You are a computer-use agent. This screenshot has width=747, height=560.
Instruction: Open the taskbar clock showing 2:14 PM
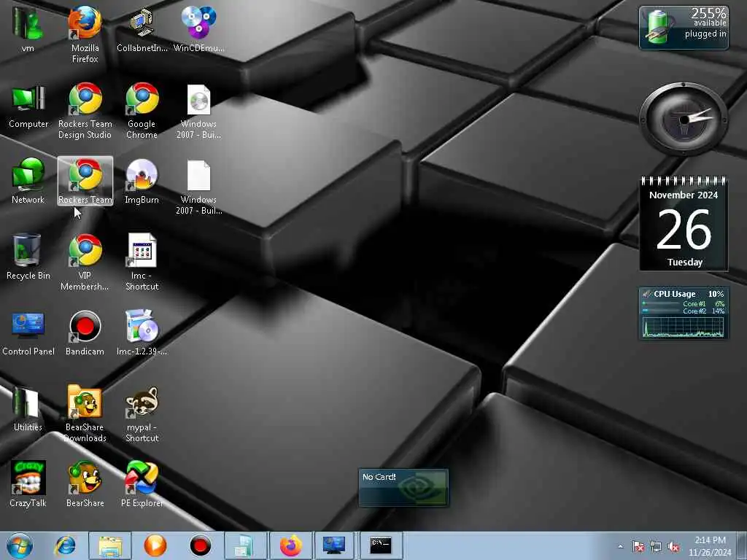point(710,545)
